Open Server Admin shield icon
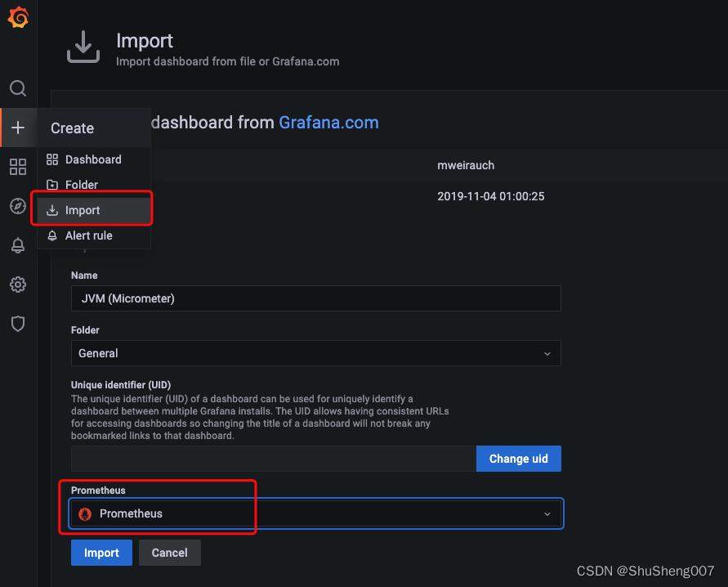This screenshot has height=587, width=728. [18, 324]
